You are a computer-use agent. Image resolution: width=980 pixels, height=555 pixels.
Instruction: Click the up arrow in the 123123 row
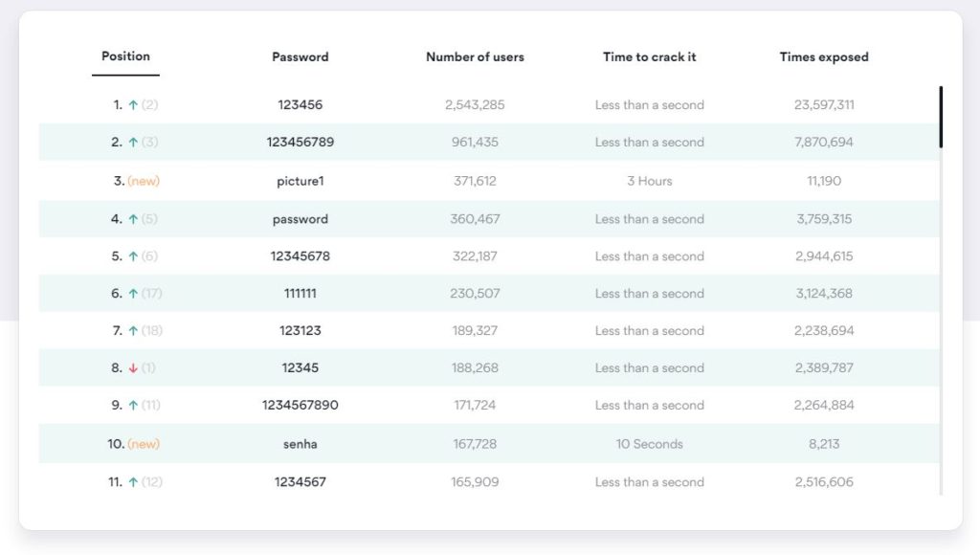133,331
